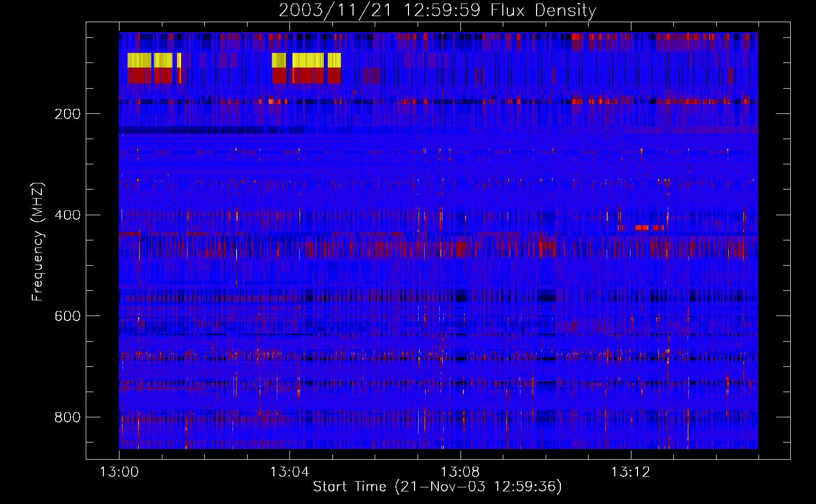816x504 pixels.
Task: Click the 'Start Time (21-Nov-03 12:59:36)' label
Action: pos(437,487)
